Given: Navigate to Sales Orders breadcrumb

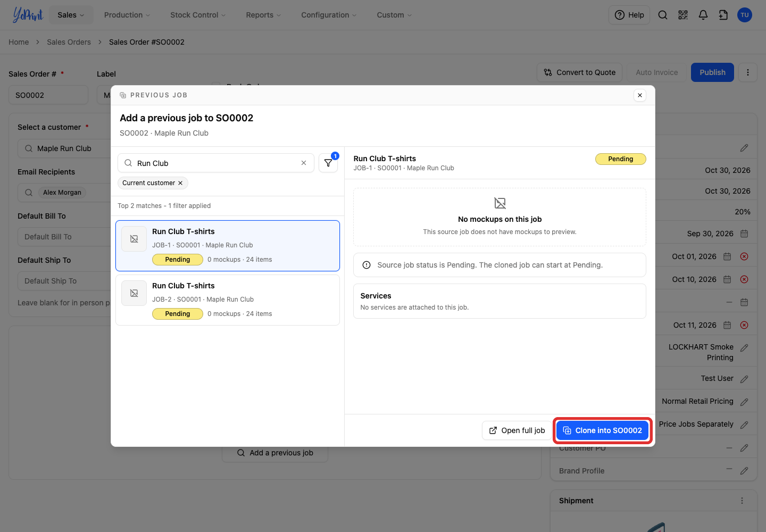Looking at the screenshot, I should coord(69,42).
